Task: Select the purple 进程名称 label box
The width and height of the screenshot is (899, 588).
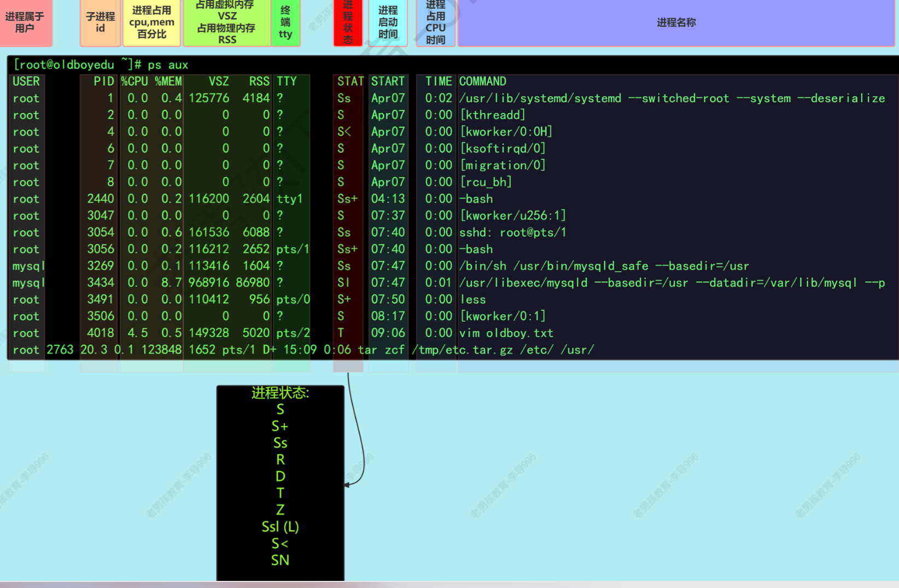Action: [x=676, y=22]
